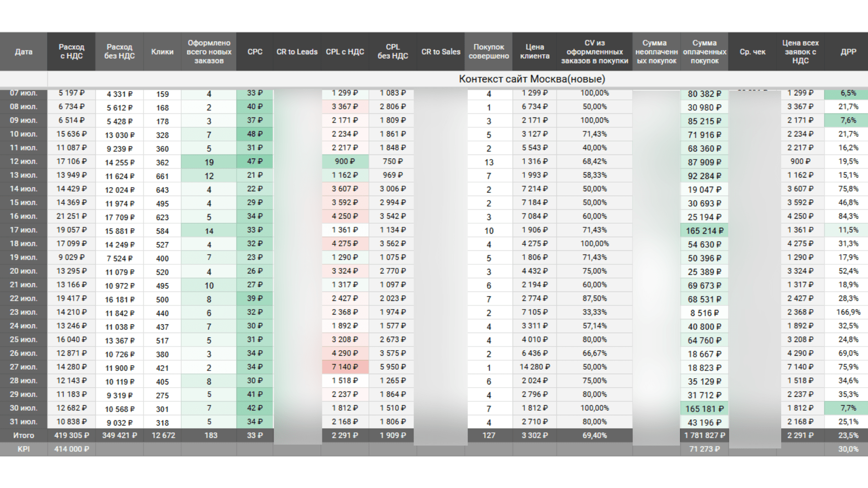Select the 'ДРР' column header

(848, 52)
